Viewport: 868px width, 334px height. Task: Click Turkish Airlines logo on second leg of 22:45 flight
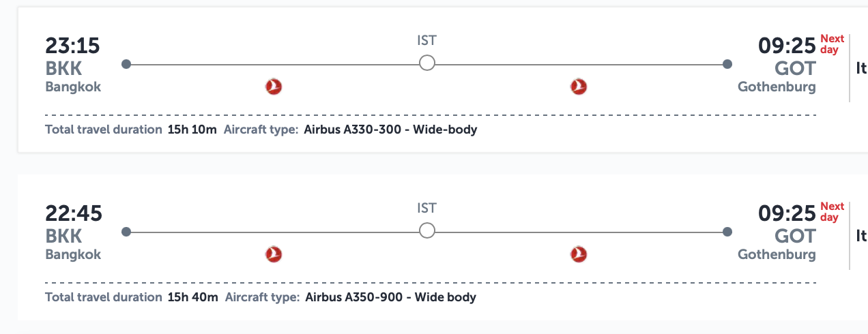[x=579, y=254]
